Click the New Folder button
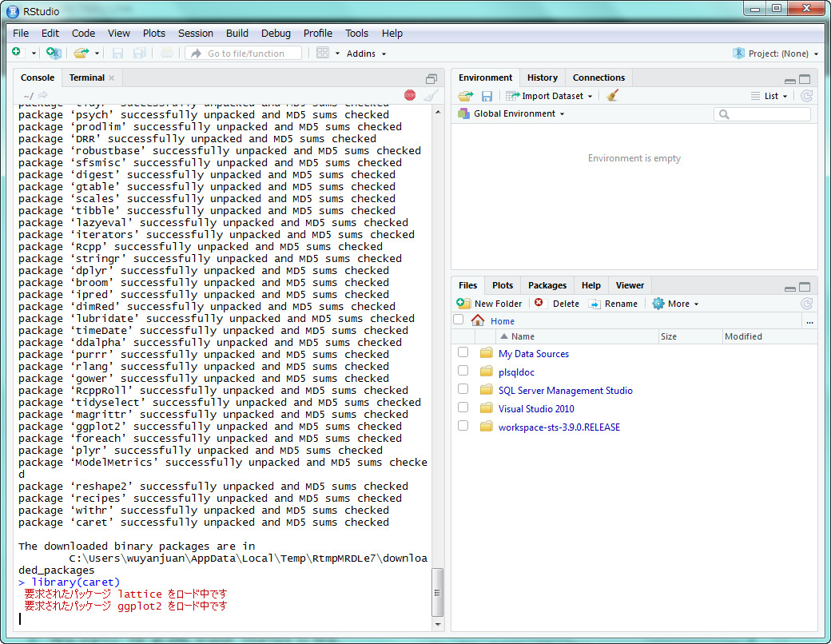Screen dimensions: 831x644 (x=489, y=304)
